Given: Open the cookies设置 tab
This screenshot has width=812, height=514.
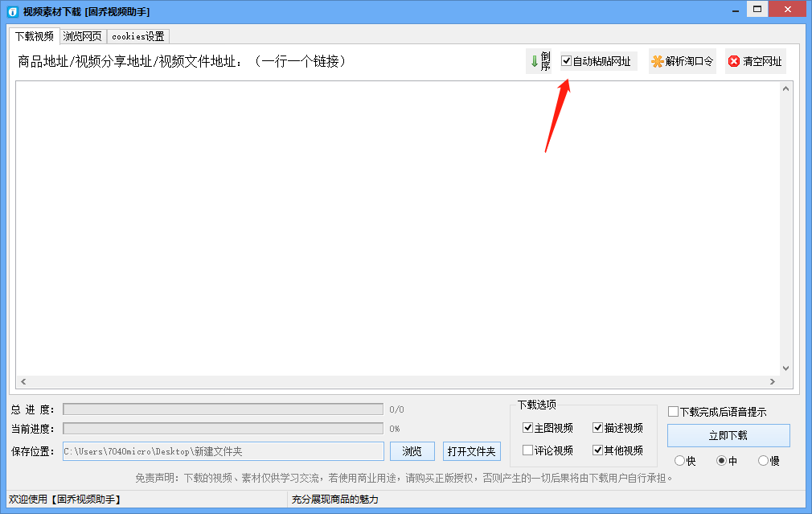Looking at the screenshot, I should click(138, 35).
